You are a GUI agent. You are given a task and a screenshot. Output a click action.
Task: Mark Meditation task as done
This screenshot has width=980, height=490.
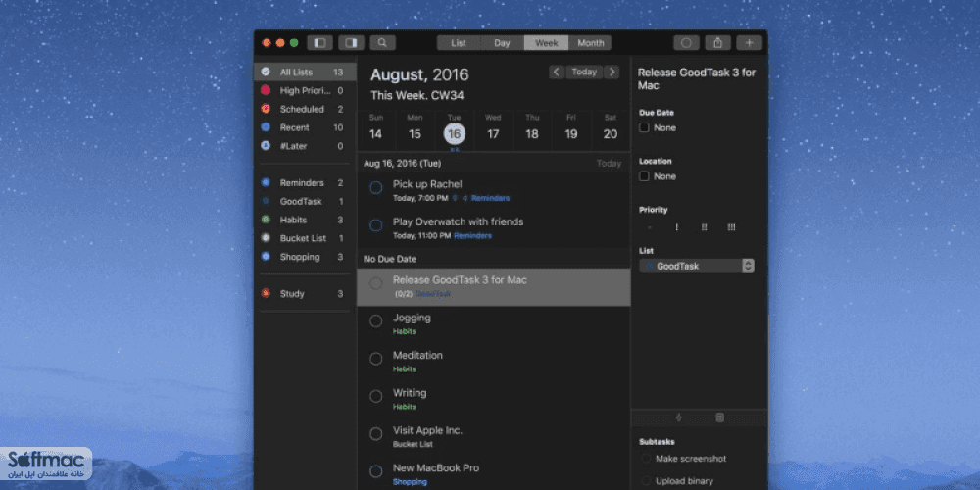point(375,359)
